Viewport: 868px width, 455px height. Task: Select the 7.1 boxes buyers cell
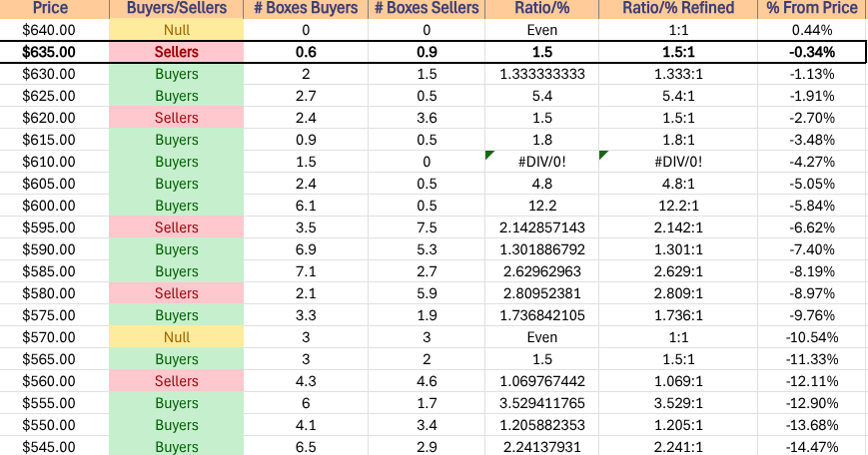pos(305,271)
